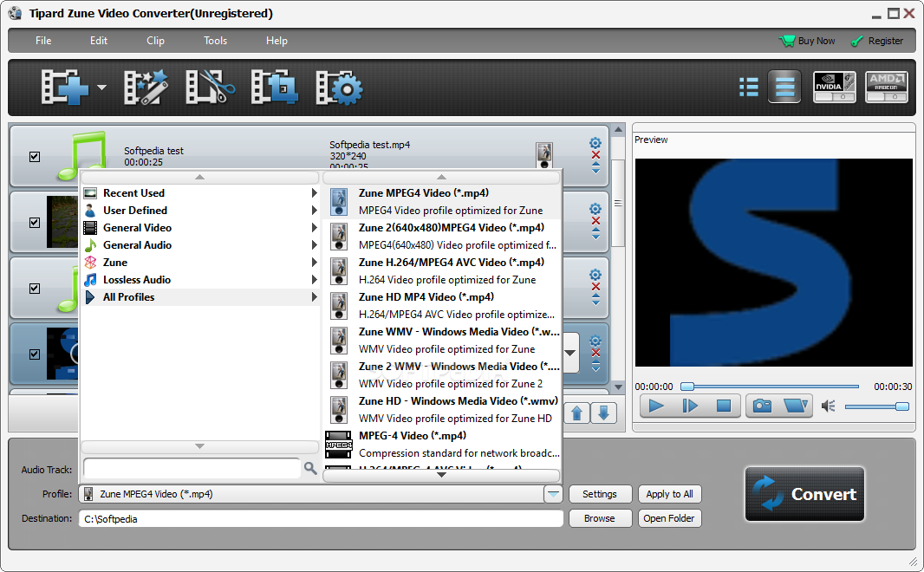
Task: Play the preview video
Action: [656, 406]
